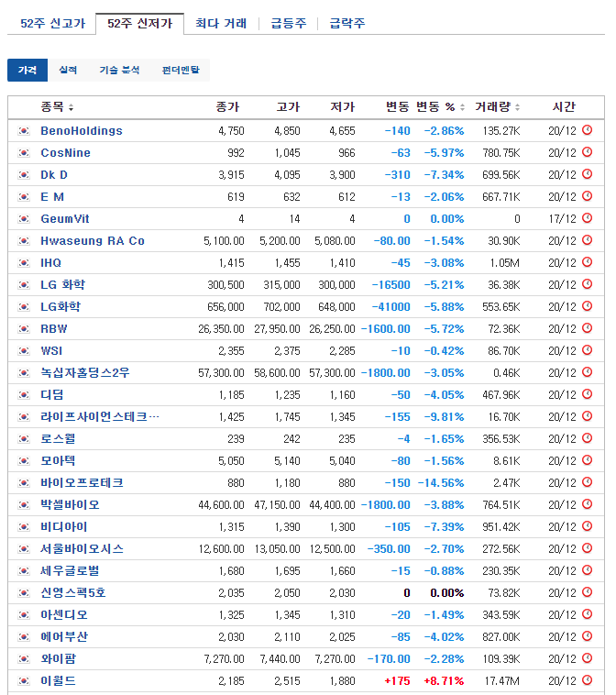Click the clock icon in 디딤 row

588,394
